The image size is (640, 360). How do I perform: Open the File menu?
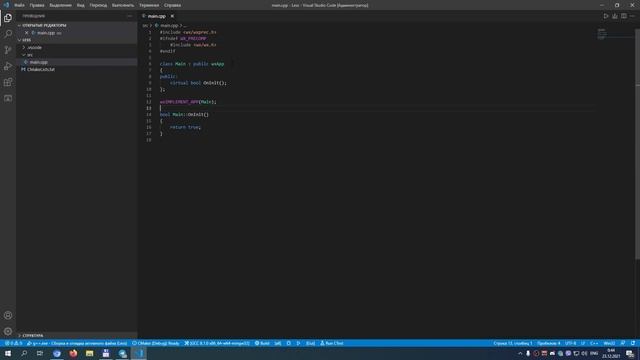[19, 5]
